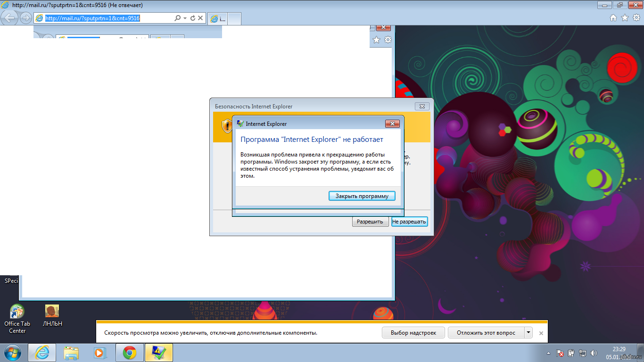Open Tools gear in top-right toolbar

636,18
